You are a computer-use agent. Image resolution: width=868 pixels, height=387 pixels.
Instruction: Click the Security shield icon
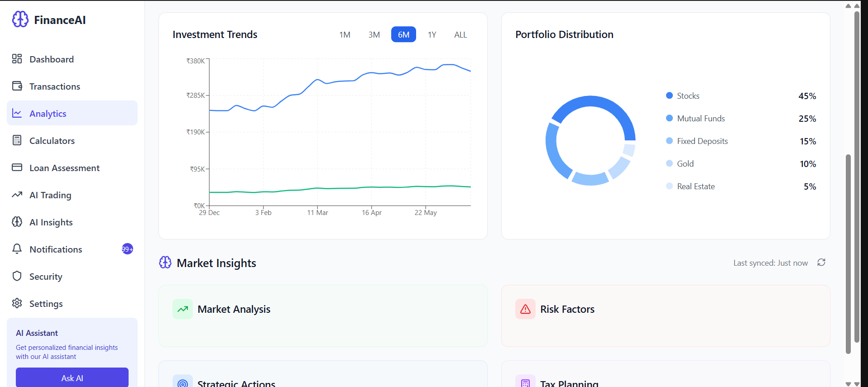(x=17, y=276)
